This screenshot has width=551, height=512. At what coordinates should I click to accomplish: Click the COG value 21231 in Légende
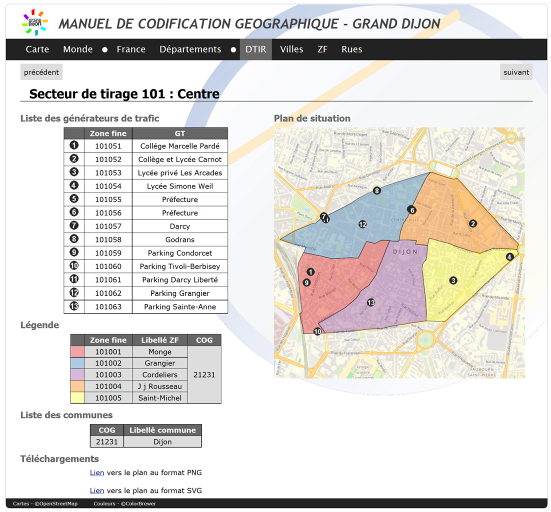[204, 375]
